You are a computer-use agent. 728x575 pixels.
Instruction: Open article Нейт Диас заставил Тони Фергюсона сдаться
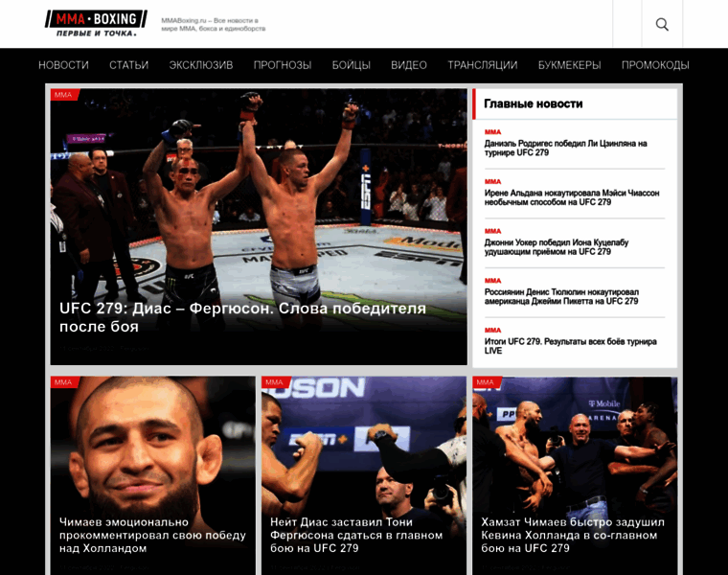click(x=356, y=535)
